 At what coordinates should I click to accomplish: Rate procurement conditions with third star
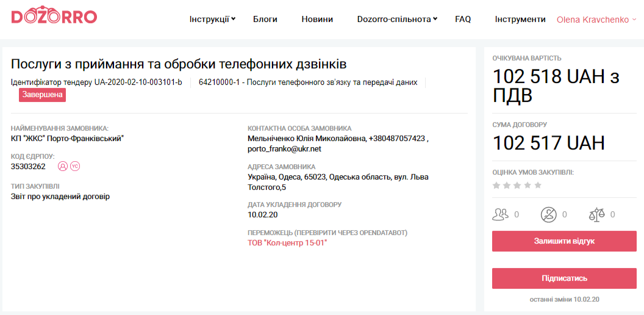tap(517, 186)
